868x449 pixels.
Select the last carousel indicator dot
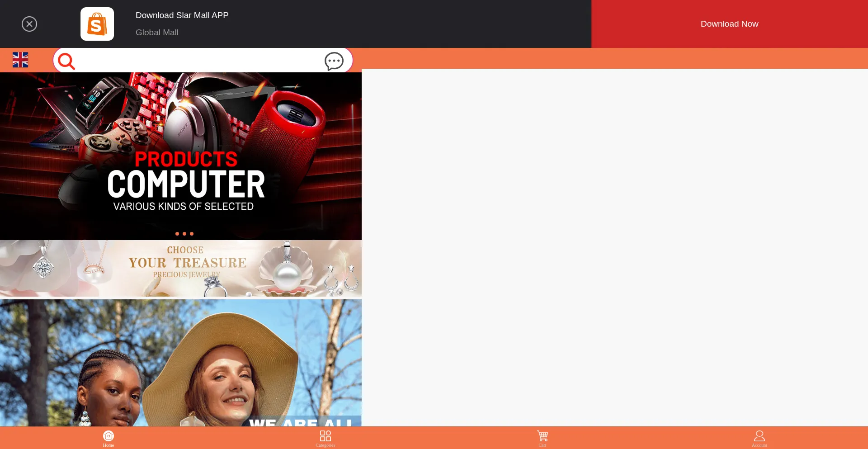point(192,234)
